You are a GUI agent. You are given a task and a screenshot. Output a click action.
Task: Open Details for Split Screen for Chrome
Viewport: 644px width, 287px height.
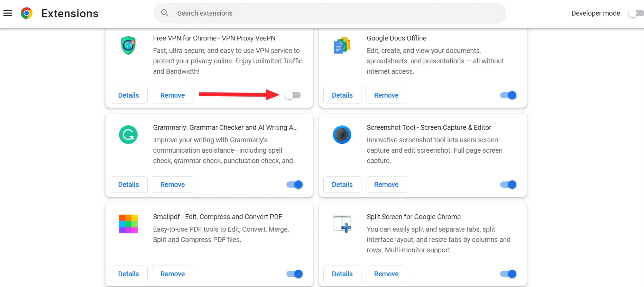(x=342, y=274)
